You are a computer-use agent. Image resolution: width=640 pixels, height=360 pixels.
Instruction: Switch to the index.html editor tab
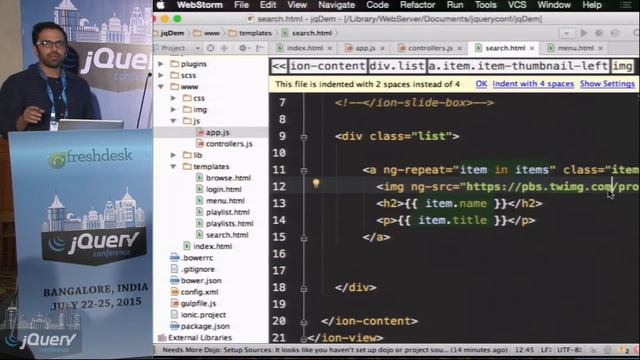coord(304,48)
